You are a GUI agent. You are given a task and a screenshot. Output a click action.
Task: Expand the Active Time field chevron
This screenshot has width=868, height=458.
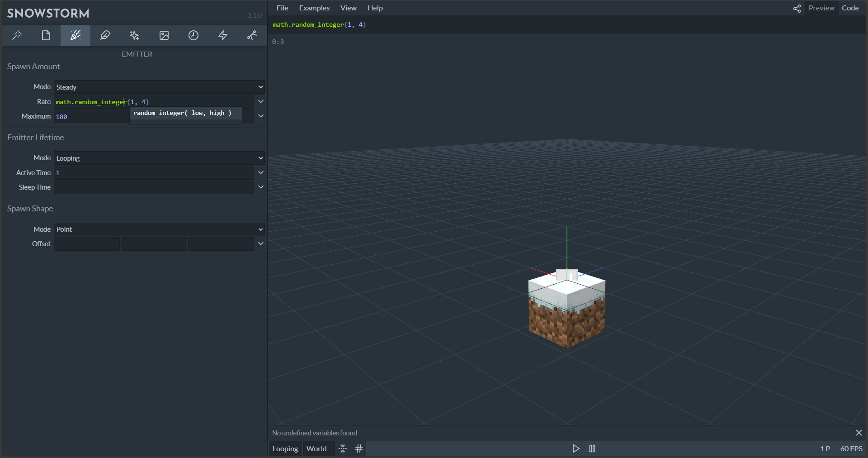(261, 172)
